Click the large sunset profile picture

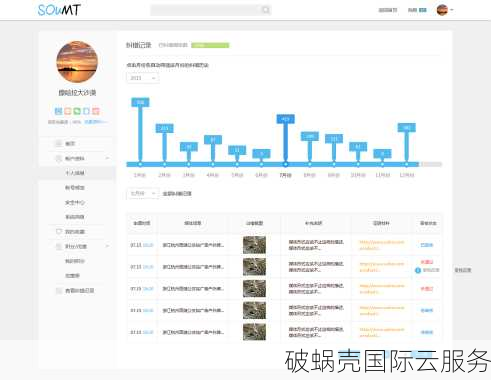(77, 62)
